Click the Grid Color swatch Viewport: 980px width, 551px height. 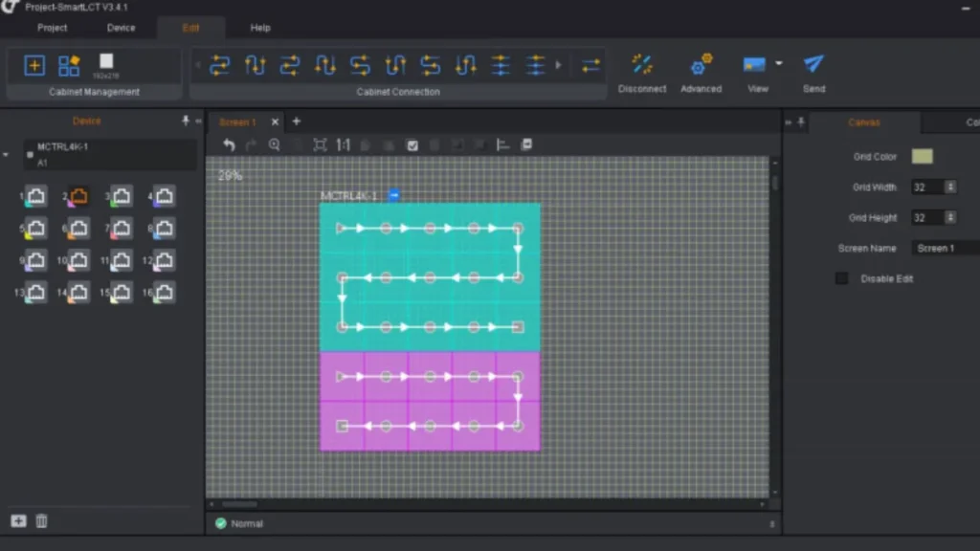click(922, 156)
